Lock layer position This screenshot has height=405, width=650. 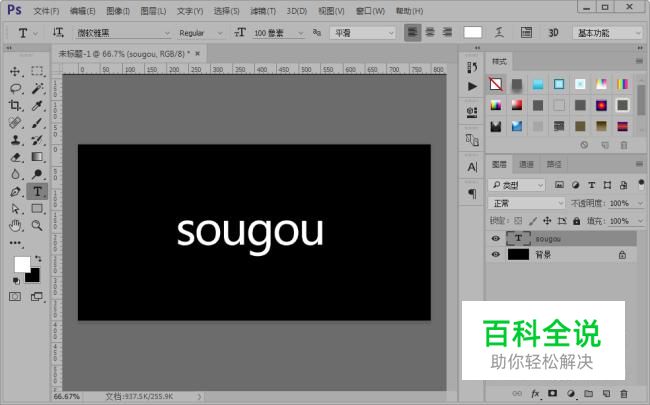[x=547, y=221]
